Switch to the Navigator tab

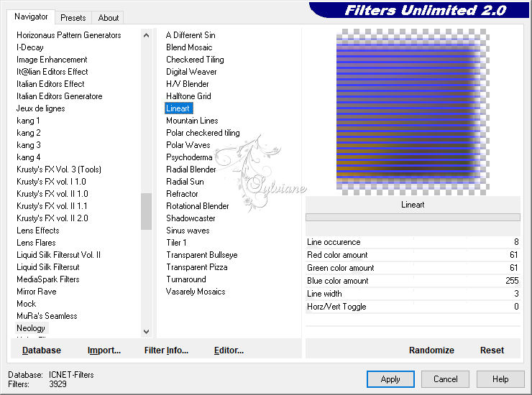tap(31, 17)
